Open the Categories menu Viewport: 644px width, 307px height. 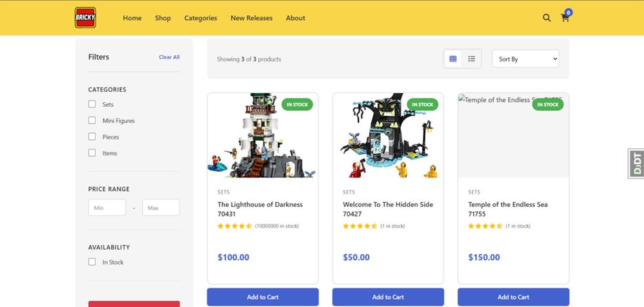coord(200,18)
